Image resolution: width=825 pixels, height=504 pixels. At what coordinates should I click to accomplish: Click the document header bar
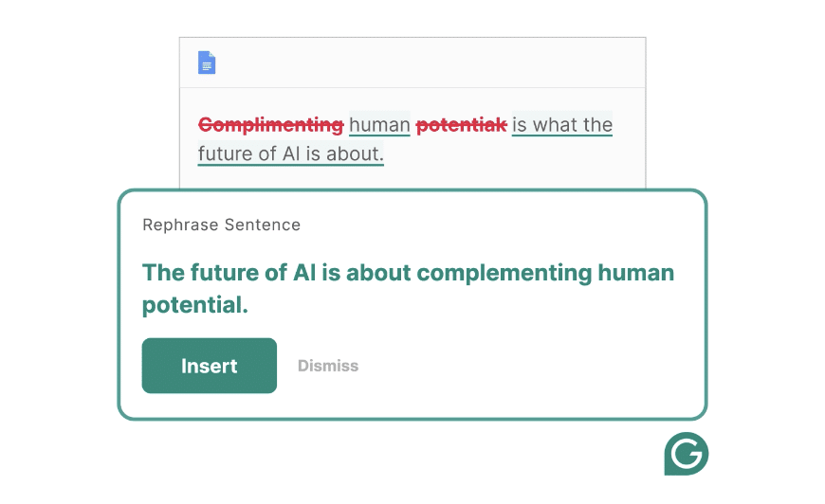(412, 63)
